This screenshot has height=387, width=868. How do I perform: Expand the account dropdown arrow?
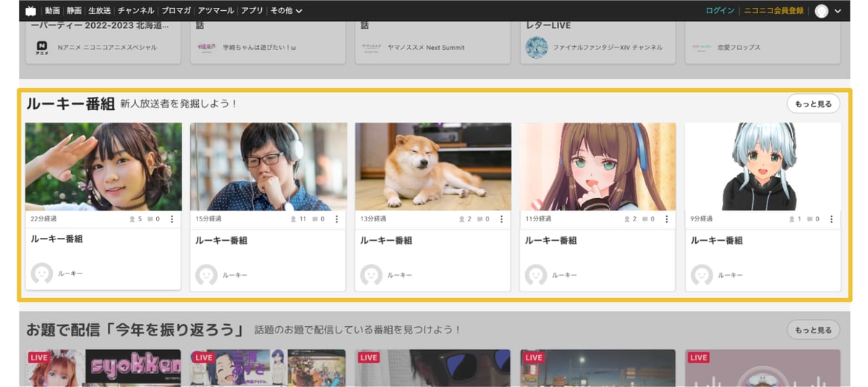pos(838,11)
